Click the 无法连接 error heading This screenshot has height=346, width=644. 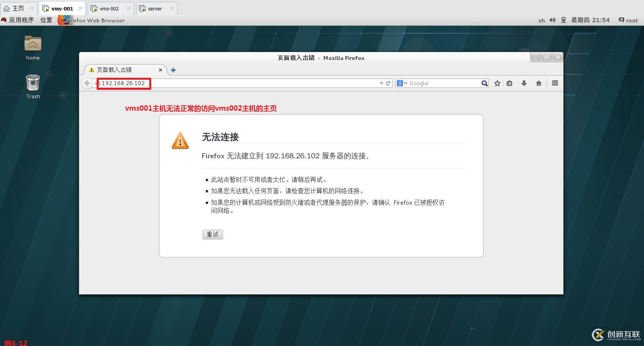(x=220, y=137)
